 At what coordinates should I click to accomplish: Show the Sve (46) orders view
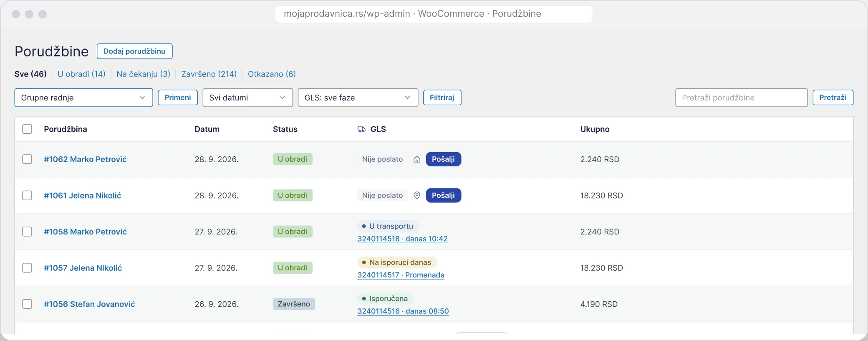(30, 74)
